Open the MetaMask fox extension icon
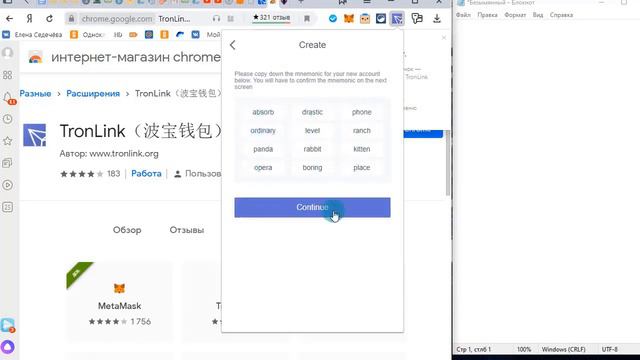Screen dimensions: 640x360 pos(349,18)
